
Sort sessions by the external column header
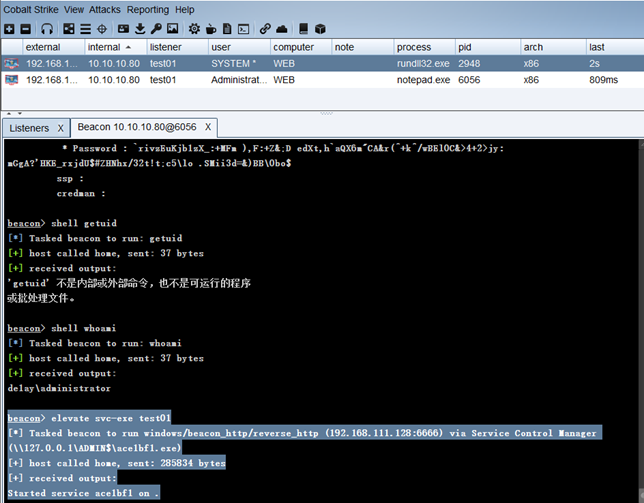53,47
